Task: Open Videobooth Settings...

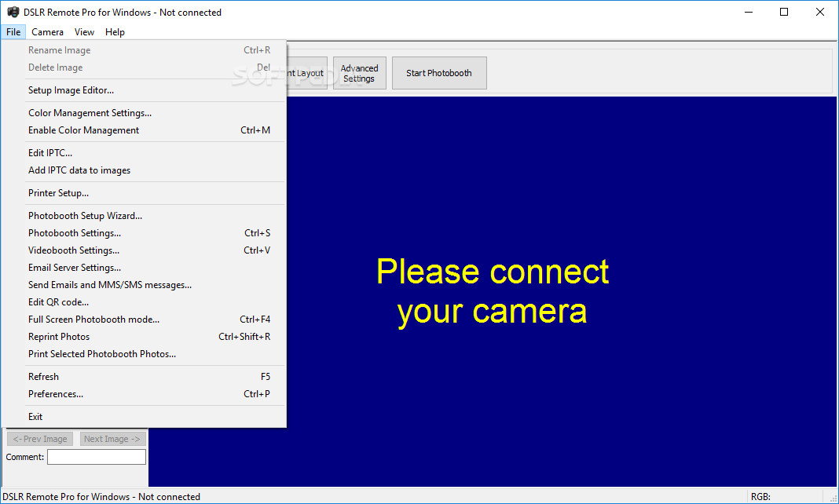Action: coord(144,250)
